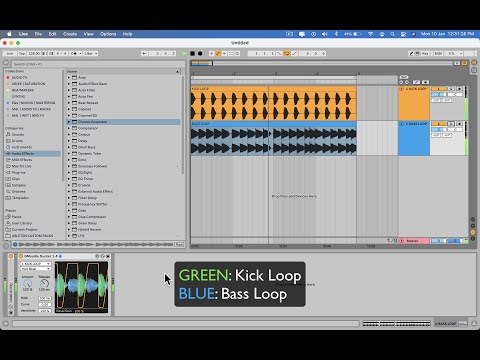The height and width of the screenshot is (360, 480).
Task: Select the SYNTHS collection
Action: [18, 96]
